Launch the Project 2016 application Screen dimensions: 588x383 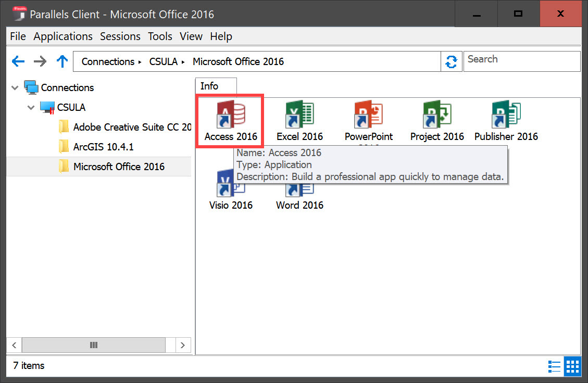tap(437, 116)
